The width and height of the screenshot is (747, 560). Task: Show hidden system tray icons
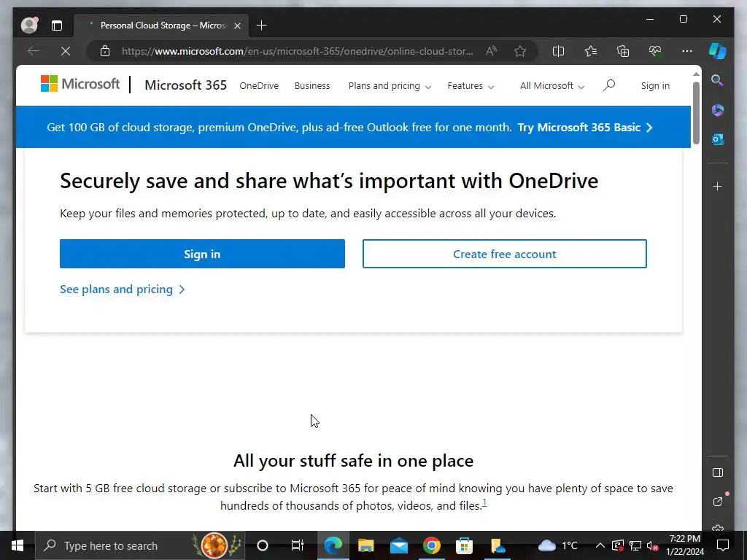click(600, 545)
